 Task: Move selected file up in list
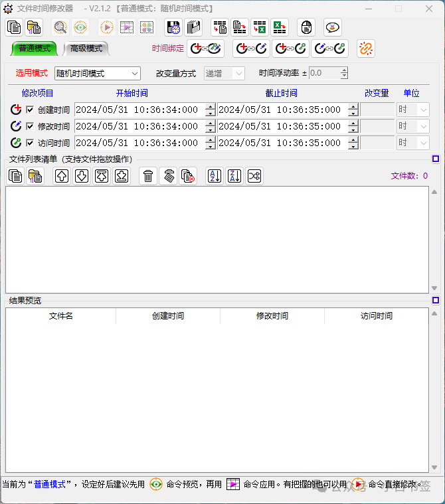pyautogui.click(x=61, y=176)
